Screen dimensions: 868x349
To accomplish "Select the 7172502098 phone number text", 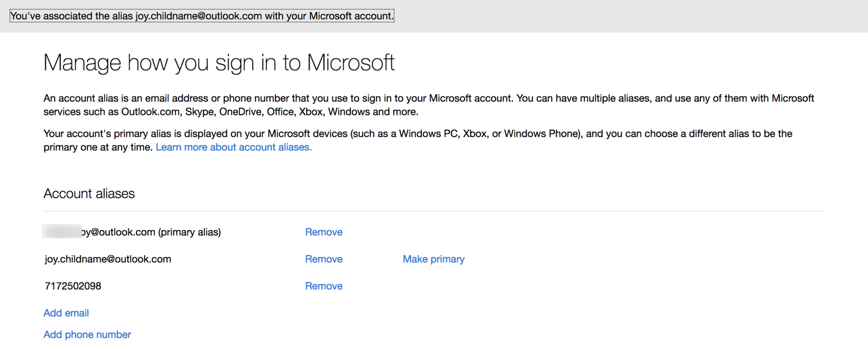I will [x=73, y=286].
